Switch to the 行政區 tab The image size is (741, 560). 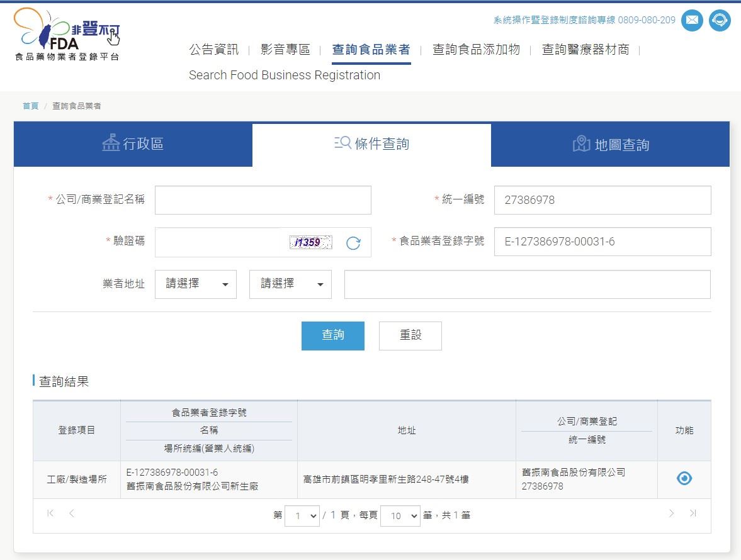point(133,144)
